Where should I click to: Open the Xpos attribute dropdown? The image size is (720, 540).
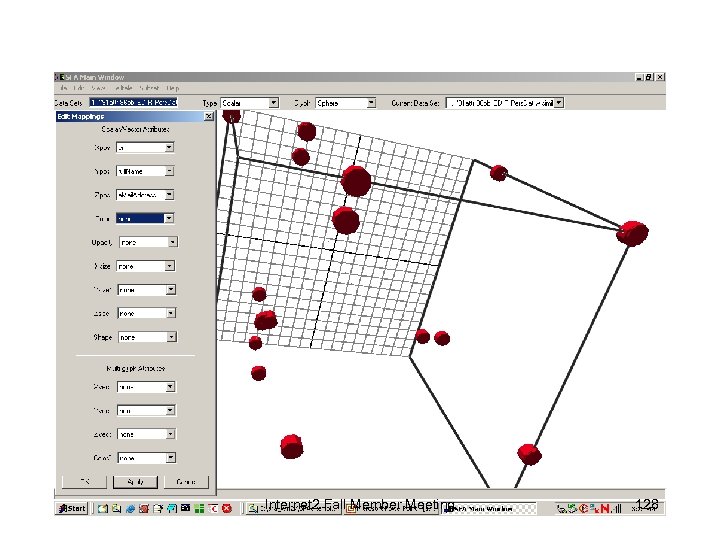(145, 147)
